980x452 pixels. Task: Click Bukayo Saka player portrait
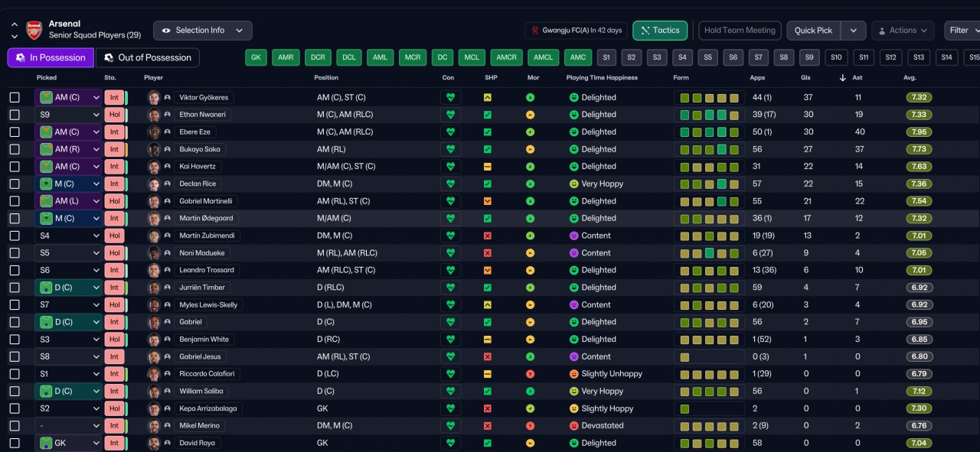point(154,149)
